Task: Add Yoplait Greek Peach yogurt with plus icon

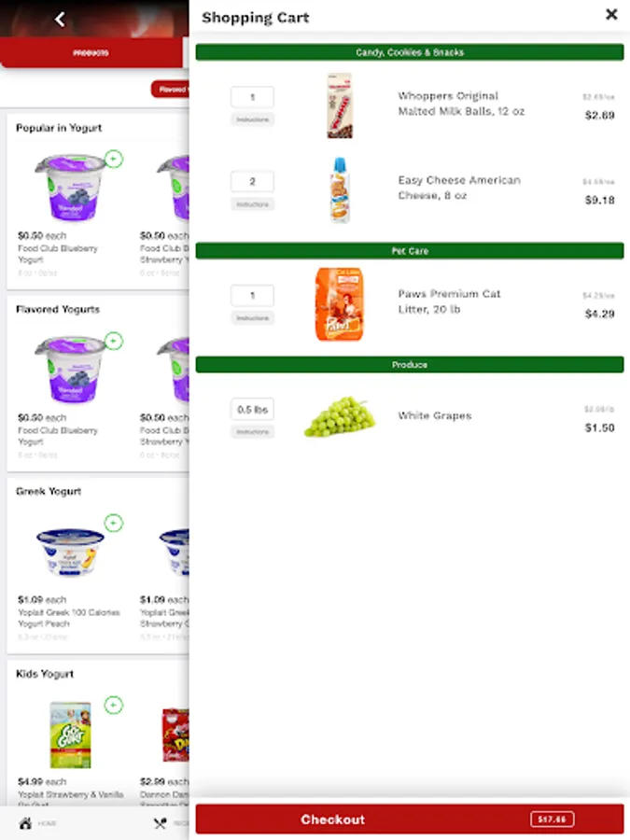Action: pyautogui.click(x=114, y=523)
